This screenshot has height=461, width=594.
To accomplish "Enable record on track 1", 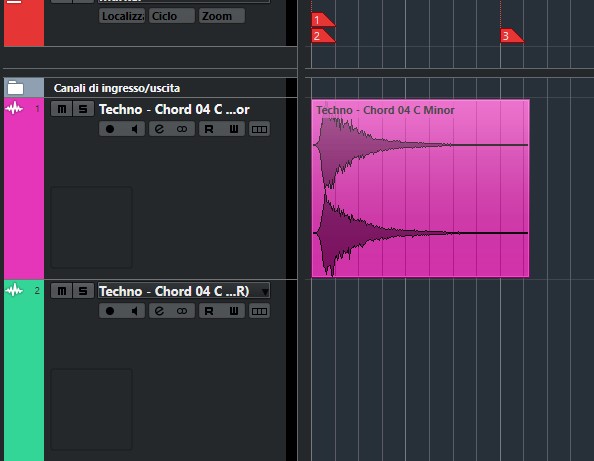I will [x=110, y=129].
